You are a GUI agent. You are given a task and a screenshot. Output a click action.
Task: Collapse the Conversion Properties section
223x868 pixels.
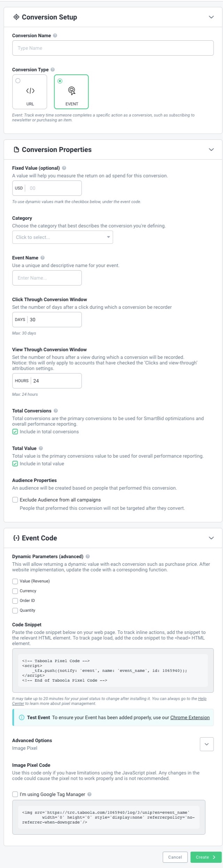point(211,150)
